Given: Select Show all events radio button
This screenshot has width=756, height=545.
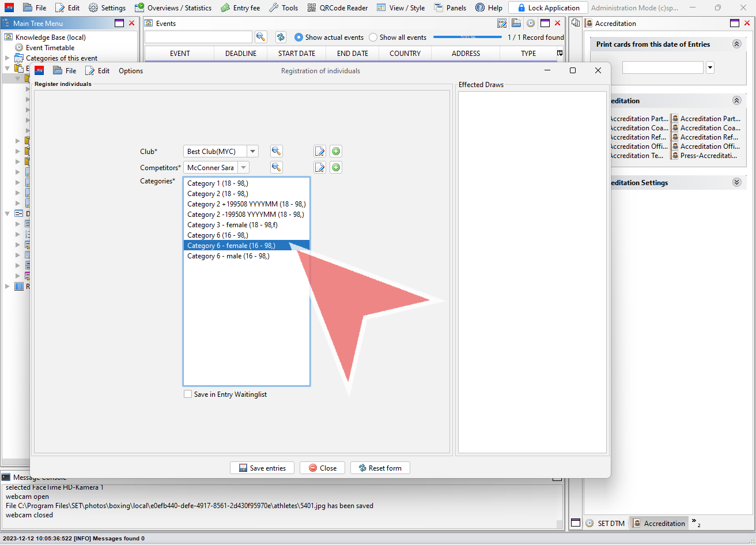Looking at the screenshot, I should 373,37.
